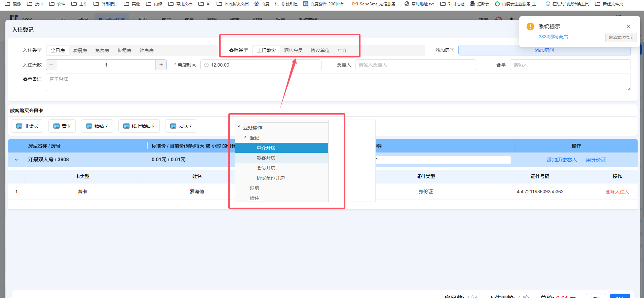Click the 非会员 card icon
This screenshot has height=298, width=644.
[x=19, y=126]
